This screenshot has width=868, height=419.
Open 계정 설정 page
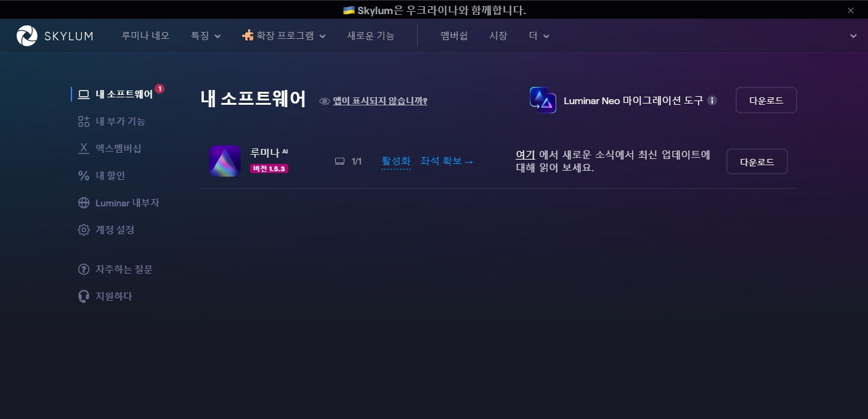115,230
